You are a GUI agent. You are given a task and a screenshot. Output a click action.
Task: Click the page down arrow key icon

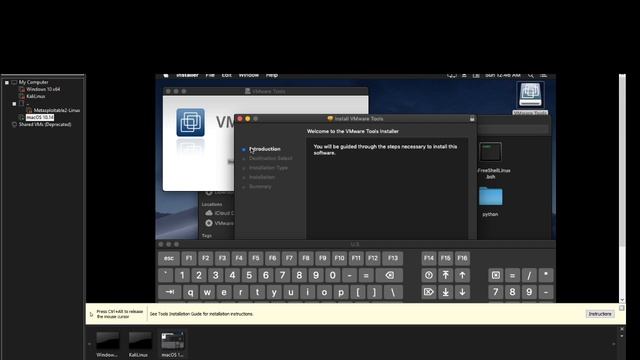click(x=462, y=292)
